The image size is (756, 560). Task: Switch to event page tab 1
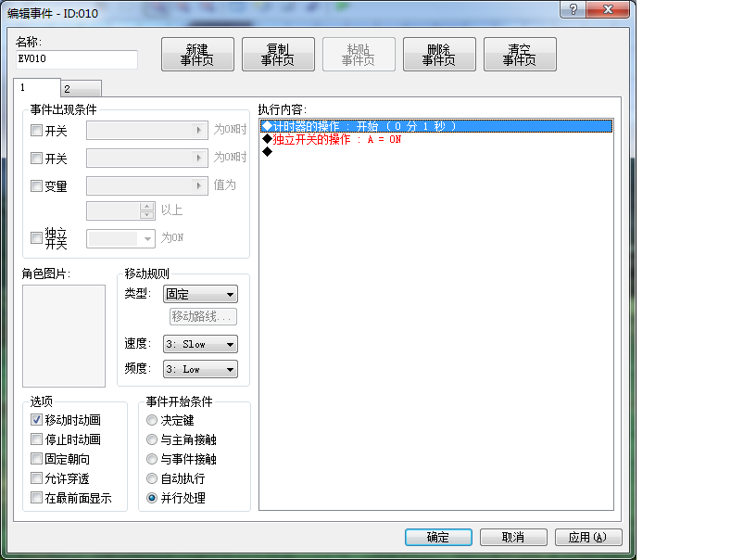pyautogui.click(x=37, y=87)
